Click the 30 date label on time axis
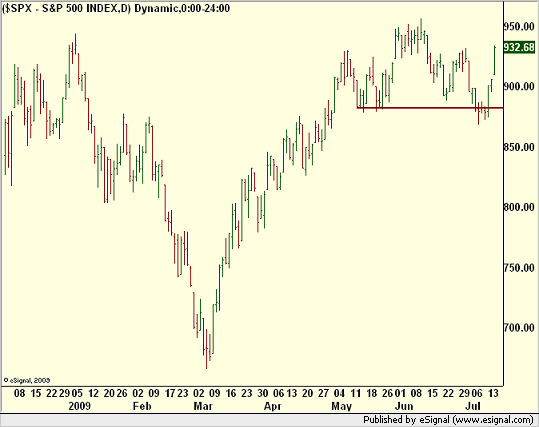 pyautogui.click(x=263, y=393)
